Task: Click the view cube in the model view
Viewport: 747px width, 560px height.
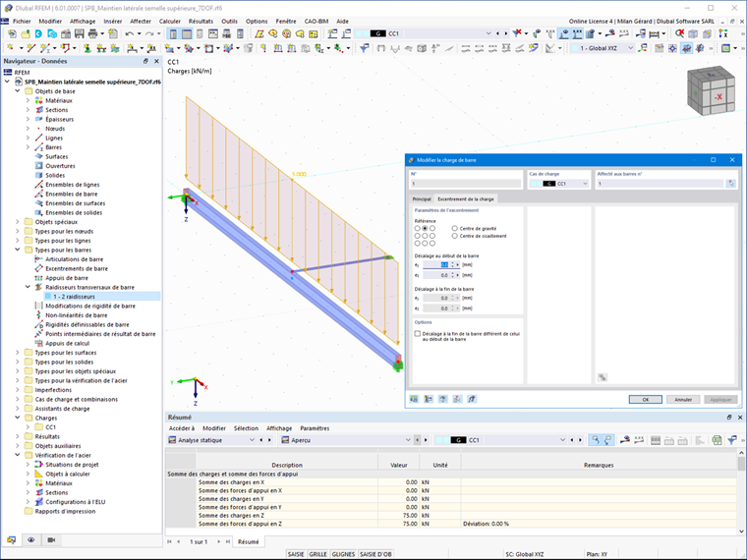Action: click(x=711, y=91)
